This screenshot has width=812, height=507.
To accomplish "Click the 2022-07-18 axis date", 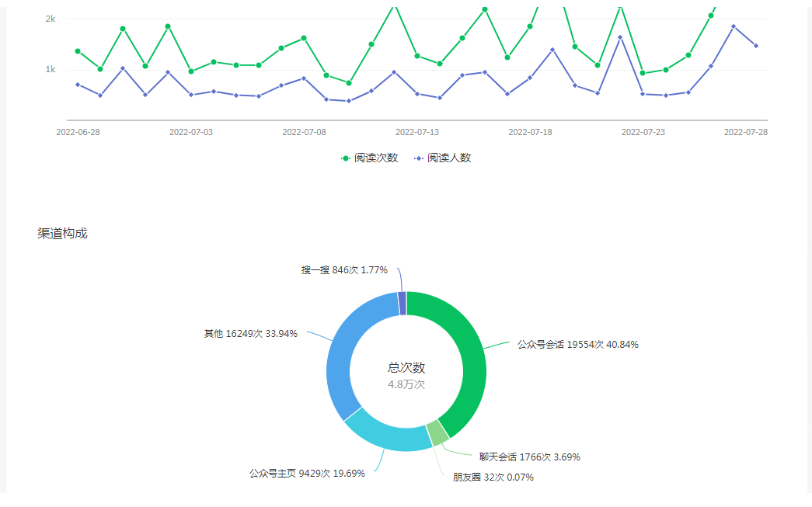I will tap(530, 132).
